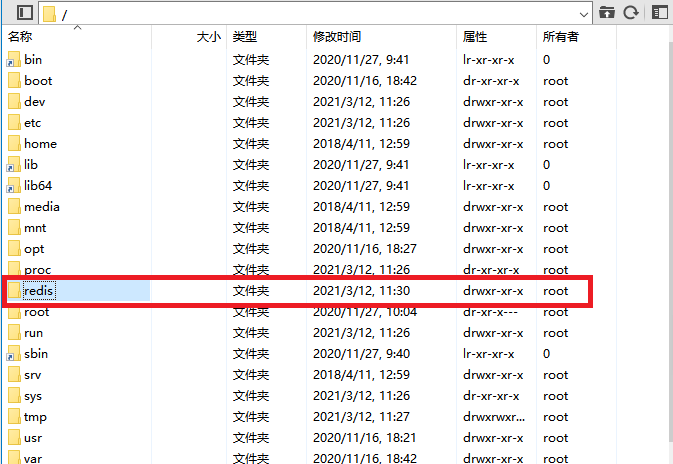The height and width of the screenshot is (464, 673).
Task: Select the tmp folder icon
Action: 14,417
